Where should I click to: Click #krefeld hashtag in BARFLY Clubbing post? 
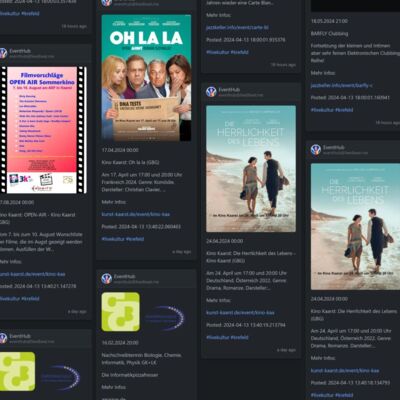coord(344,110)
